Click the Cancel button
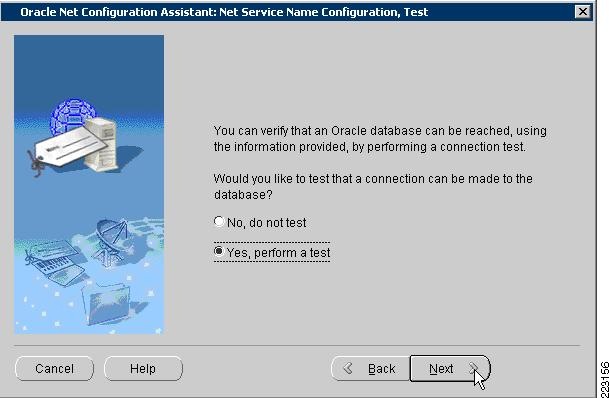Image resolution: width=609 pixels, height=398 pixels. point(54,368)
